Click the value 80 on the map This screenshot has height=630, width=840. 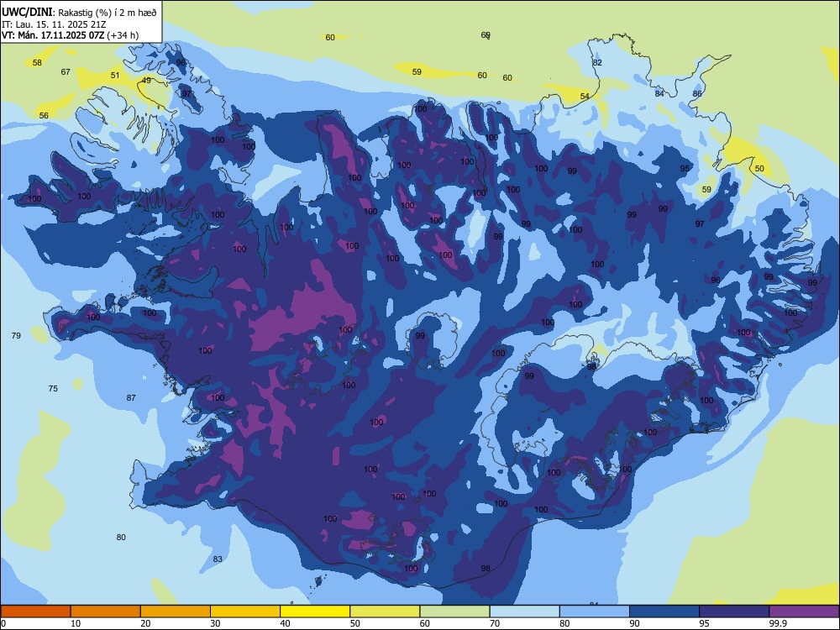[x=121, y=537]
